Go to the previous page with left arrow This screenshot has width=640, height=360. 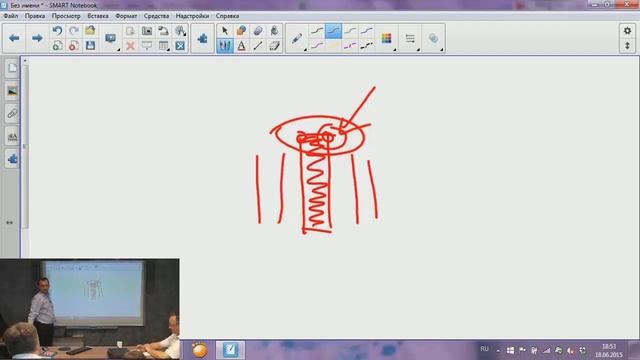point(14,38)
